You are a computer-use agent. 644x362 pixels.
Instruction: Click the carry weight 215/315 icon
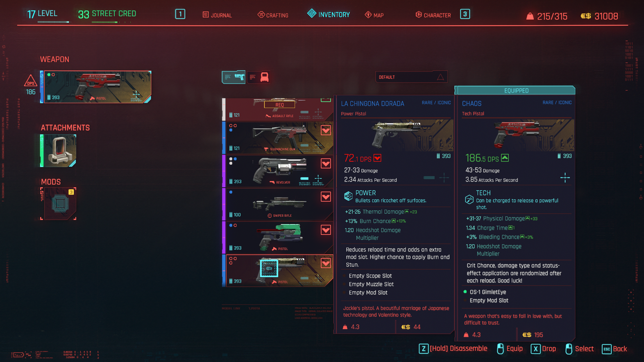point(530,16)
